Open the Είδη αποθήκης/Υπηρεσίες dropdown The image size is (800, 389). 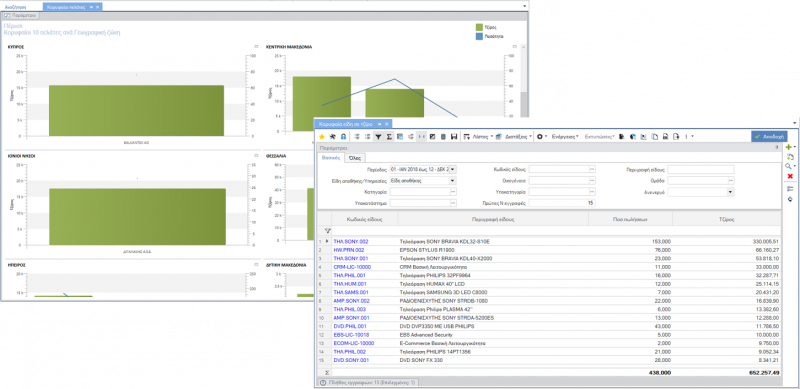pyautogui.click(x=453, y=180)
